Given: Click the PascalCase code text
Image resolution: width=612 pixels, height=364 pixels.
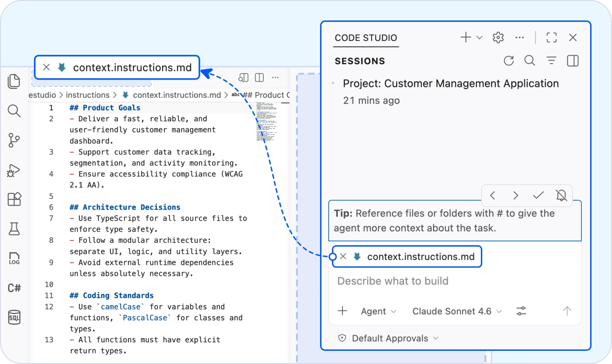Looking at the screenshot, I should click(145, 318).
